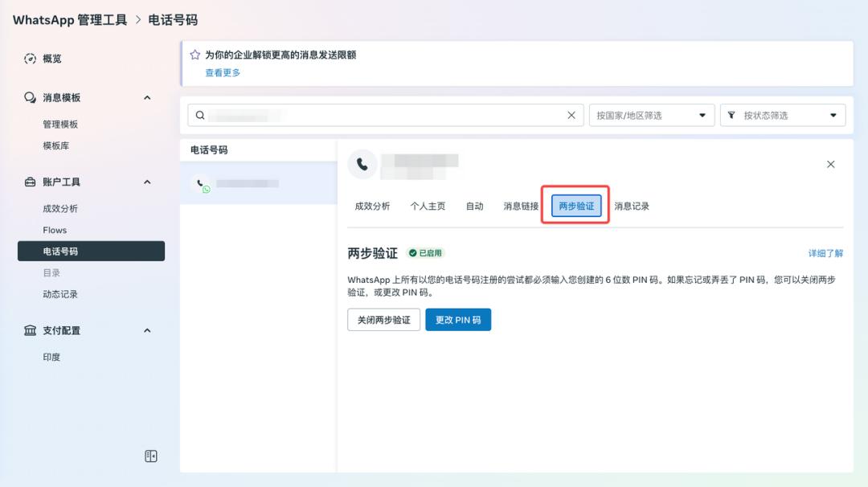Collapse the 消息模板 section chevron
The image size is (868, 487).
point(147,97)
